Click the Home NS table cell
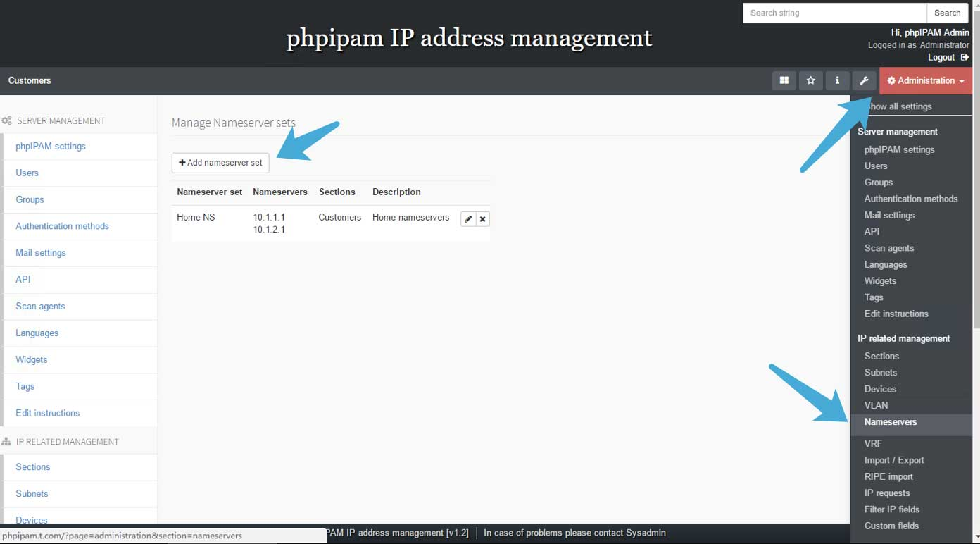This screenshot has width=980, height=544. tap(196, 218)
